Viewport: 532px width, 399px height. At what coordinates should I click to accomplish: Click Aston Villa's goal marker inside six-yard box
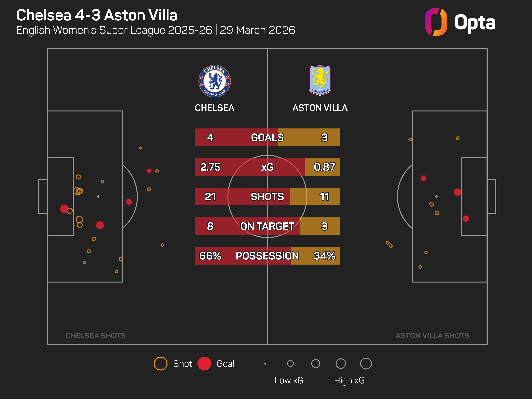coord(466,219)
